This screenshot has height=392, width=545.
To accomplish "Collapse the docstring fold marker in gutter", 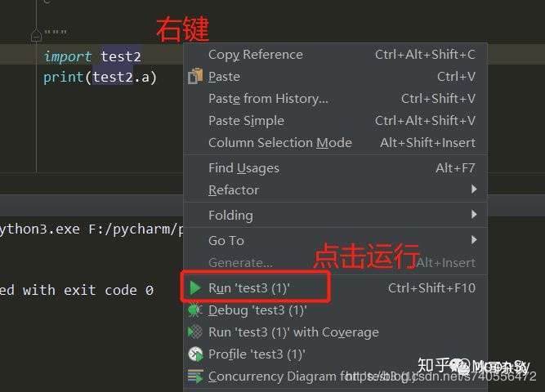I will [36, 36].
